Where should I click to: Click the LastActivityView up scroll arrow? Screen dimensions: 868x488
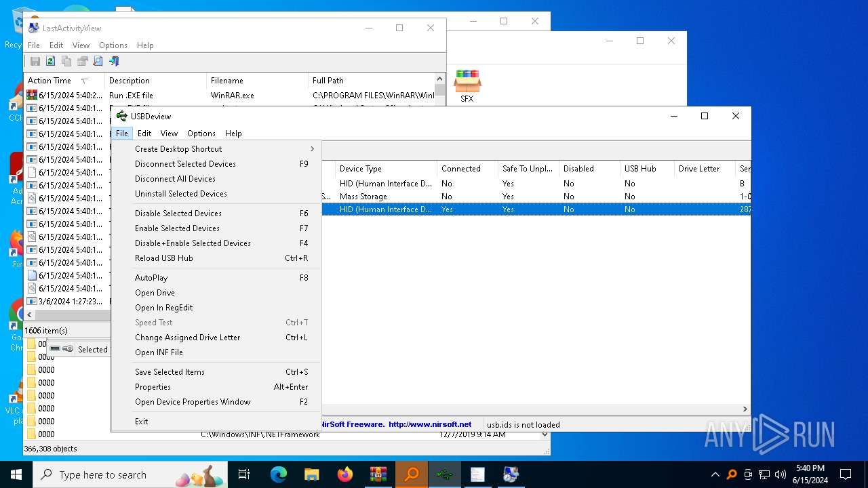click(440, 79)
